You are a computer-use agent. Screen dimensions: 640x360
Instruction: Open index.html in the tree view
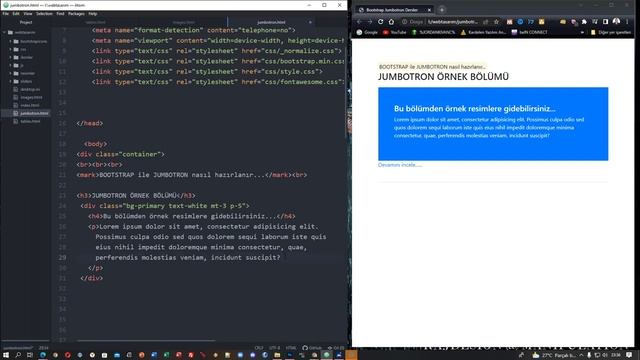pyautogui.click(x=29, y=105)
